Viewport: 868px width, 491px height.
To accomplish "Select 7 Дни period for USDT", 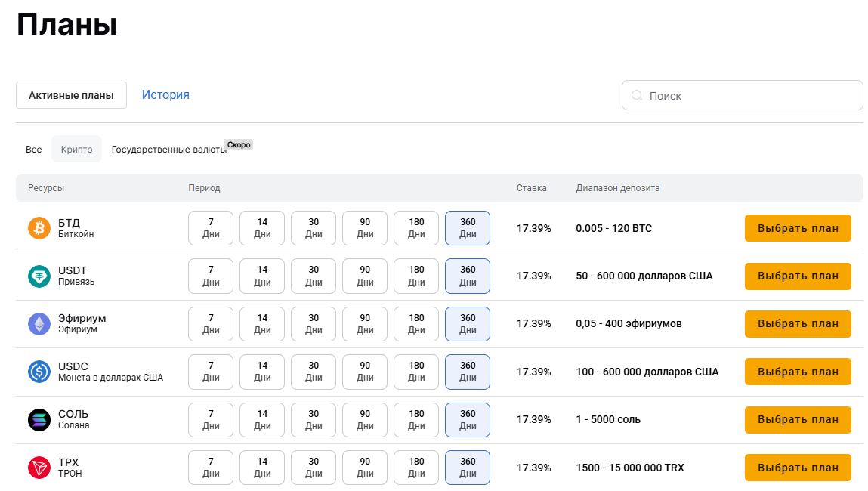I will (211, 276).
